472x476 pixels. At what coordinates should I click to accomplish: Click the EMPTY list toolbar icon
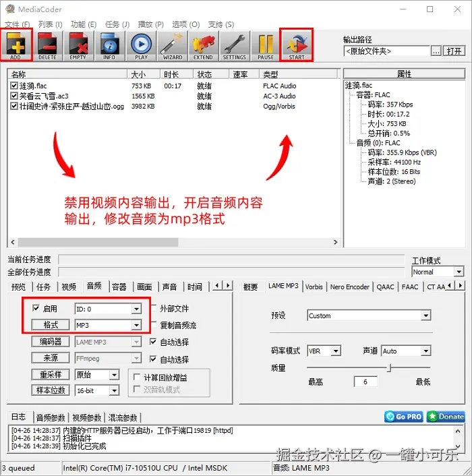coord(78,46)
